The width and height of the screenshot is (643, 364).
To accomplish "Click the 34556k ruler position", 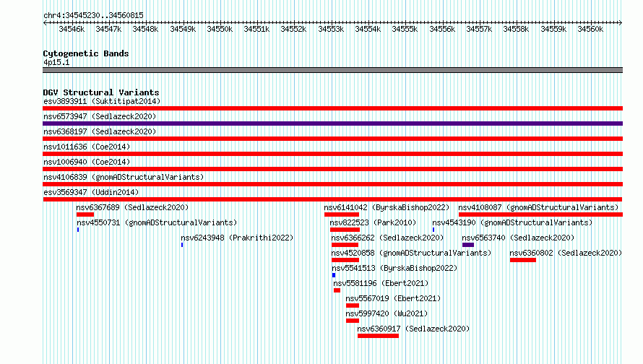I will 442,29.
